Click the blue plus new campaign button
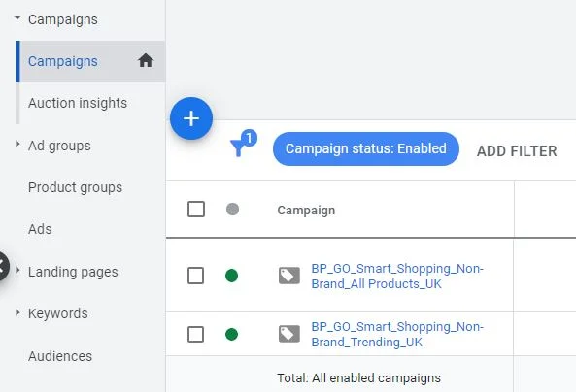Screen dimensions: 576x392 coord(191,118)
